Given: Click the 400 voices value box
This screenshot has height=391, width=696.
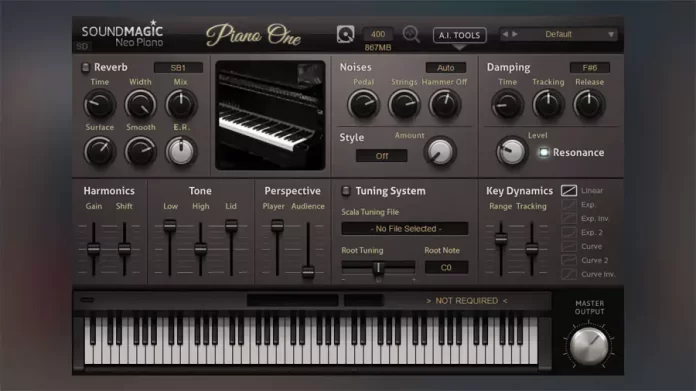Looking at the screenshot, I should coord(378,34).
